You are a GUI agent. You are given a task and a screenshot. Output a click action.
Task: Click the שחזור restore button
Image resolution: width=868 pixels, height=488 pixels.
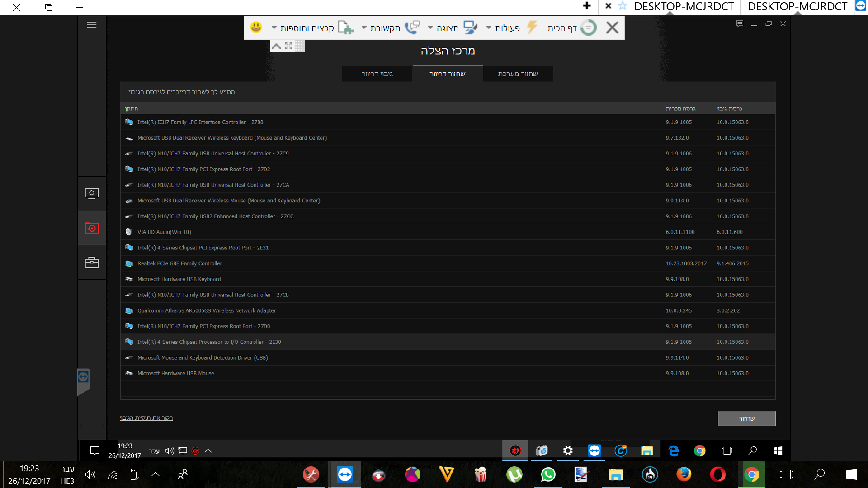747,418
